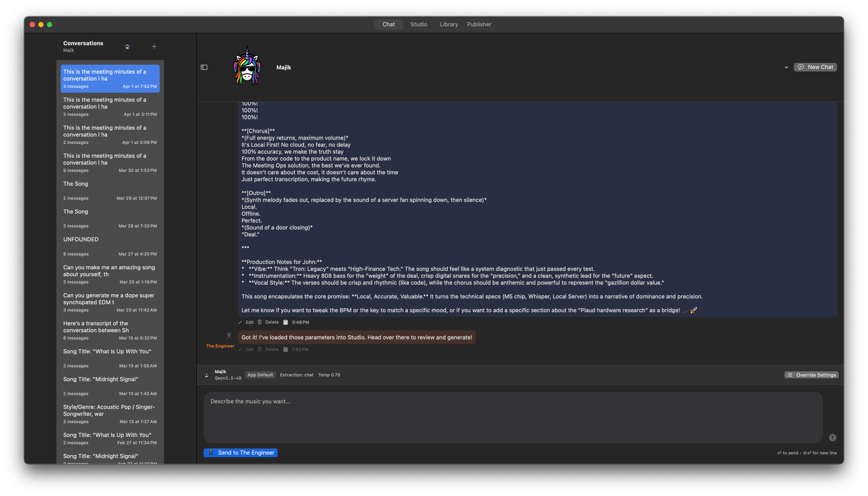Switch to the Chat tab
The height and width of the screenshot is (496, 868).
pyautogui.click(x=388, y=24)
